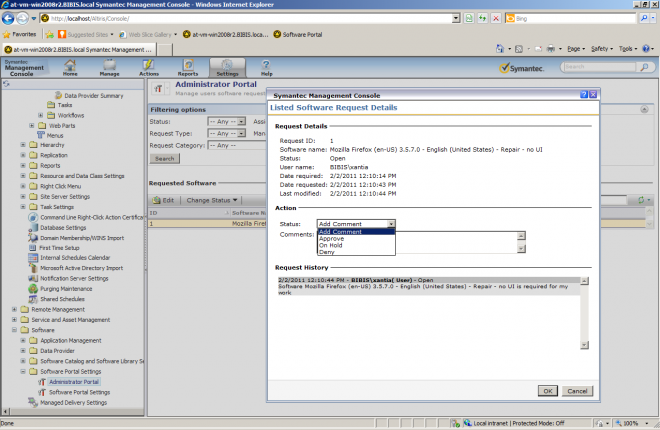Select On Hold in the status list
The width and height of the screenshot is (660, 430).
(x=356, y=245)
